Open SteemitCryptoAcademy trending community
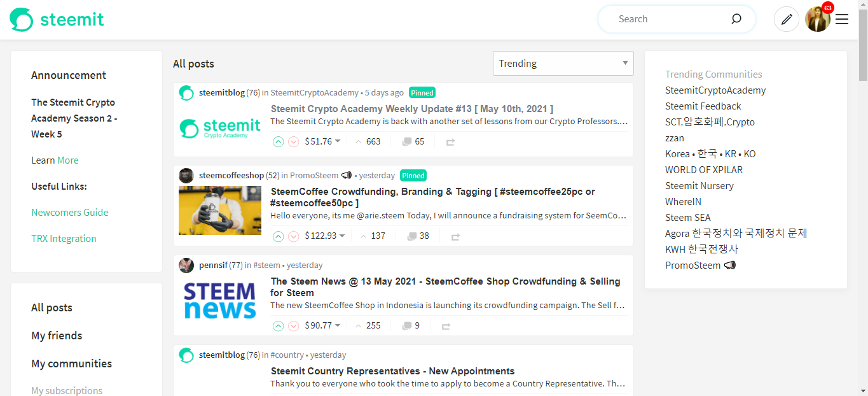The image size is (868, 396). (x=715, y=90)
